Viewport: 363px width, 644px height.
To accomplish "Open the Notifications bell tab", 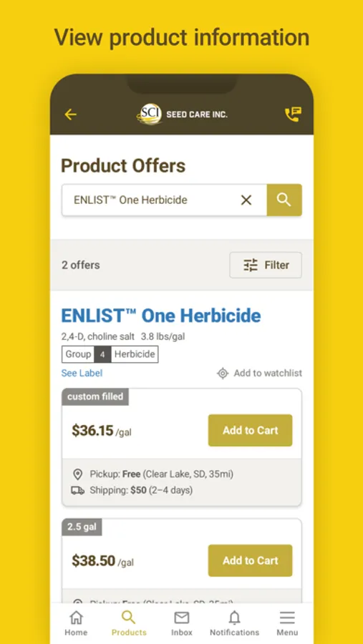I will tap(234, 623).
